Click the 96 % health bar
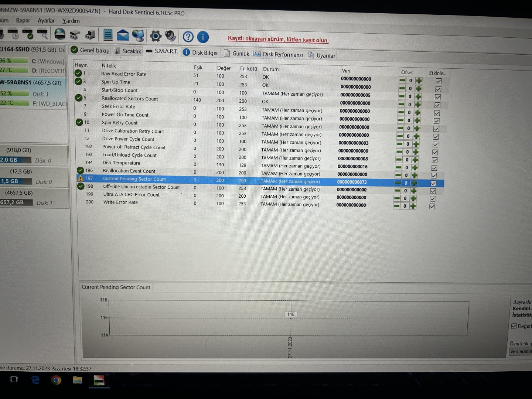Image resolution: width=532 pixels, height=399 pixels. click(14, 60)
